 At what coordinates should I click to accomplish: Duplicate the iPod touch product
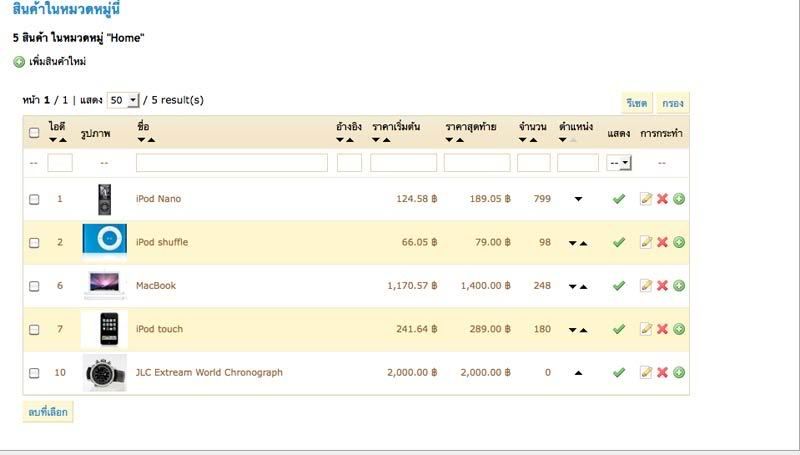click(679, 329)
